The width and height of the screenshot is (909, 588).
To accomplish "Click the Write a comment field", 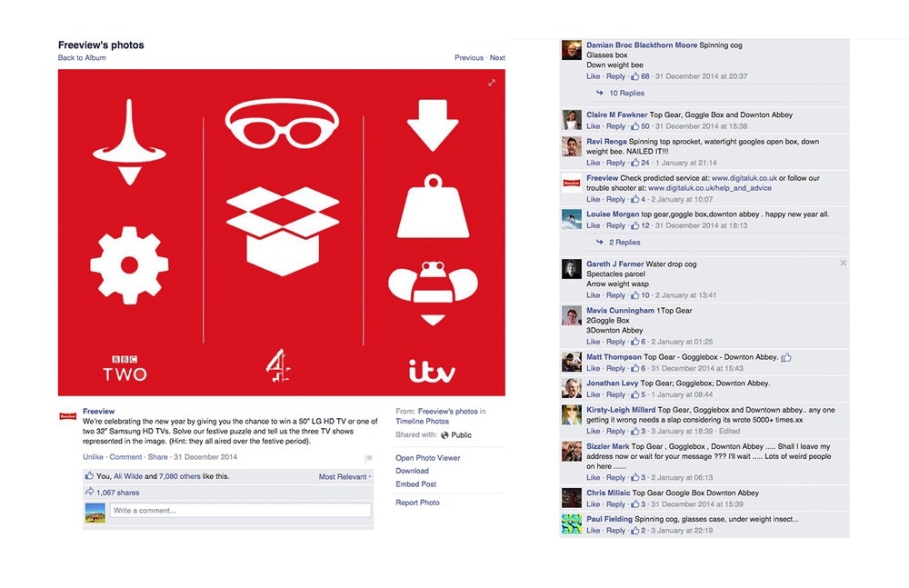I will pos(241,510).
